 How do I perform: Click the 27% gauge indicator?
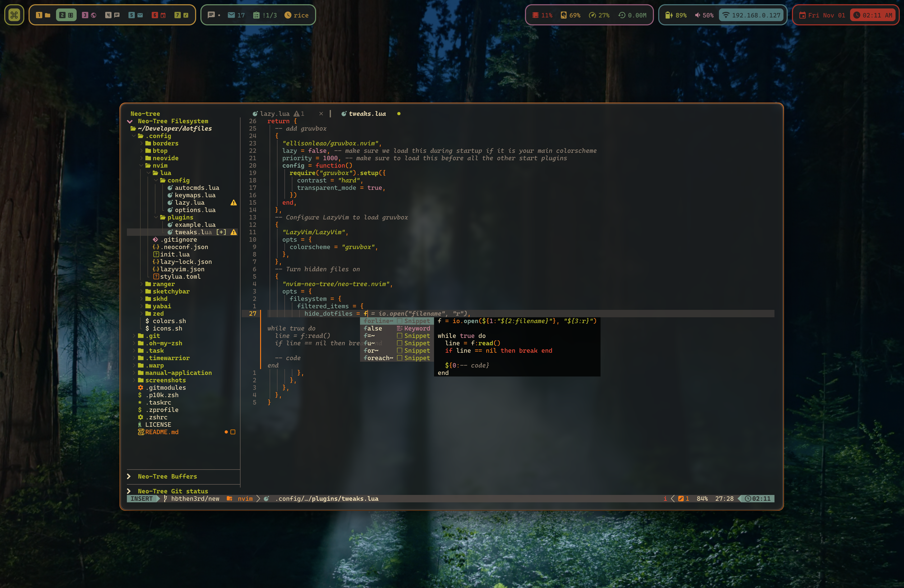tap(599, 15)
